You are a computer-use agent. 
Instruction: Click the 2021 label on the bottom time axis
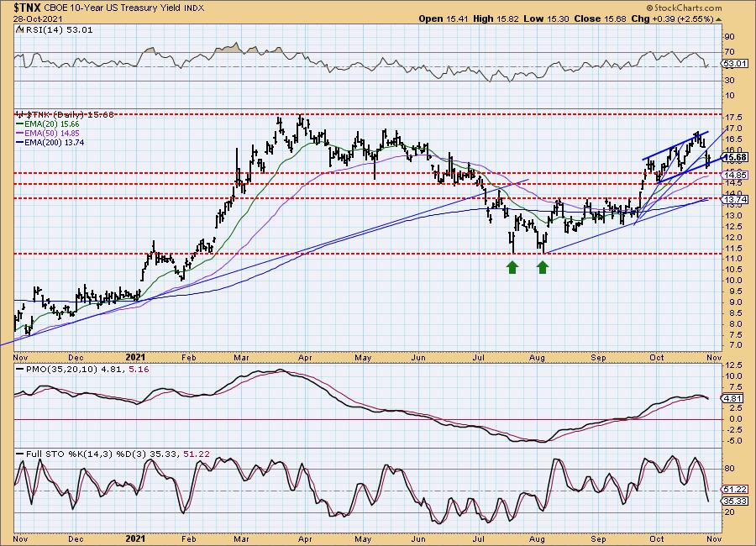135,538
